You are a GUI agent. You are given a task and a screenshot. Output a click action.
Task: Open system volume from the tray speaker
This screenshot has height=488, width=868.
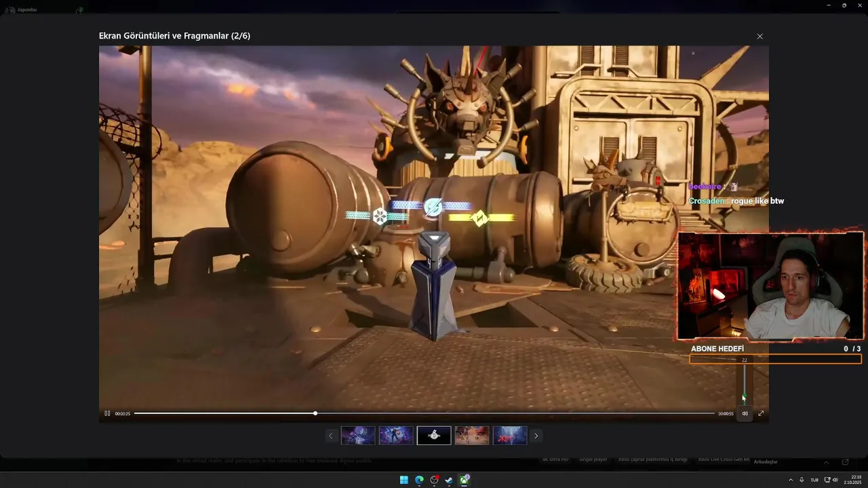(835, 480)
